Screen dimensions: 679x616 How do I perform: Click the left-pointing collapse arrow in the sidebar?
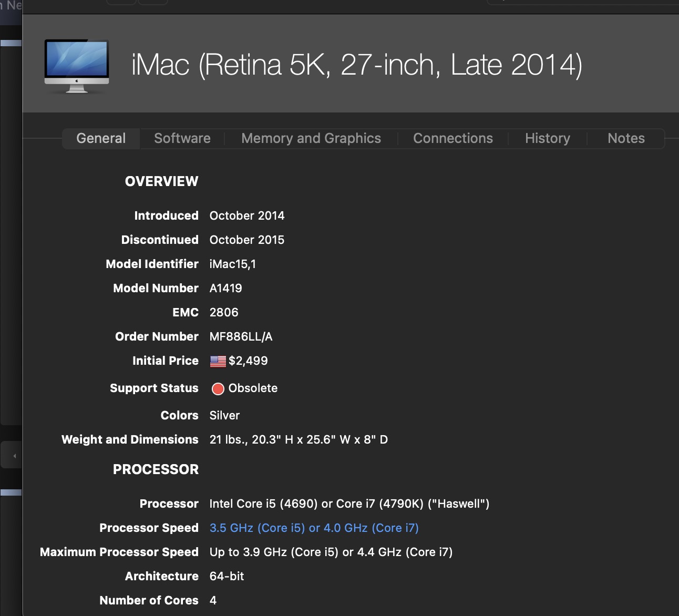pyautogui.click(x=14, y=456)
